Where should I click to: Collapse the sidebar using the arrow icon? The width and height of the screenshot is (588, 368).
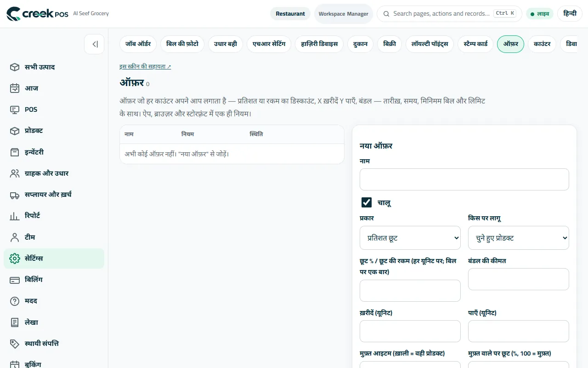point(94,44)
